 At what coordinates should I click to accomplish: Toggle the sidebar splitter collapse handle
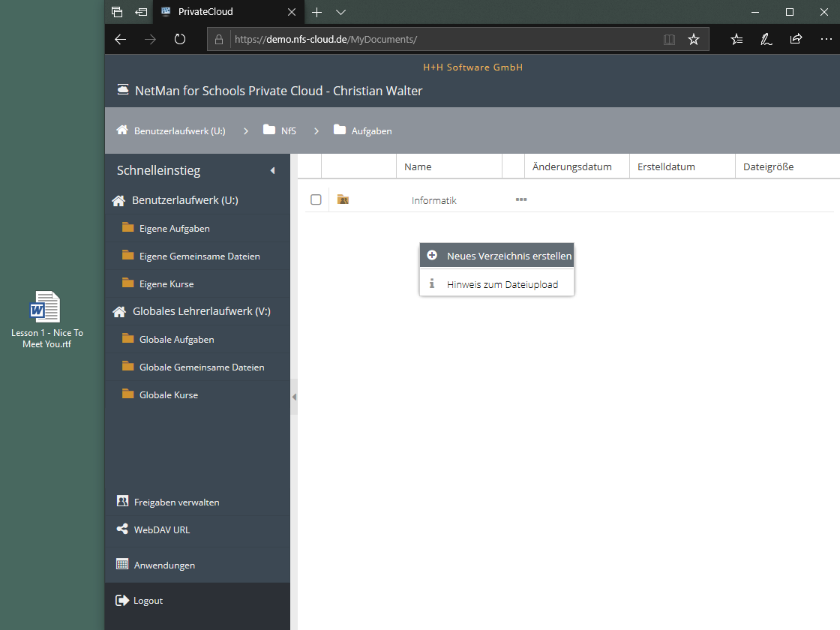click(x=294, y=397)
